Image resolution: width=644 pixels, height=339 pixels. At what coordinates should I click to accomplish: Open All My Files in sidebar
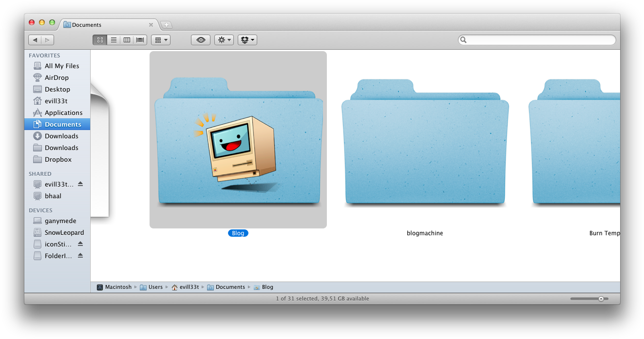coord(57,66)
